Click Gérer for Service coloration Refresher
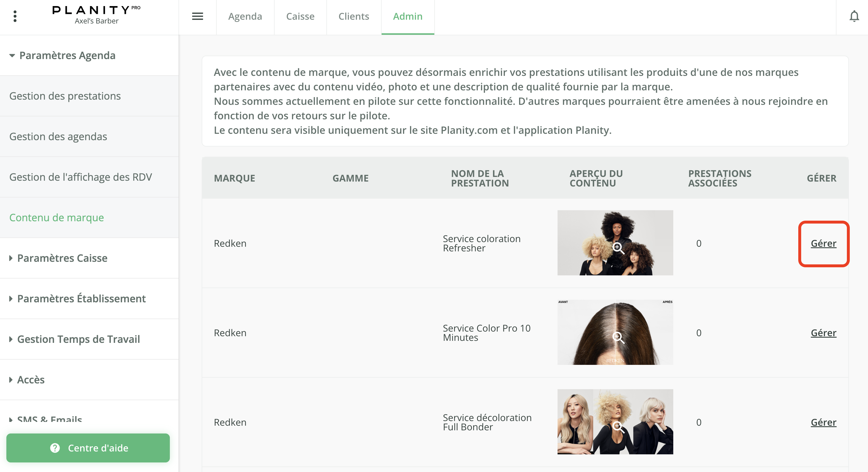Image resolution: width=868 pixels, height=472 pixels. coord(823,244)
